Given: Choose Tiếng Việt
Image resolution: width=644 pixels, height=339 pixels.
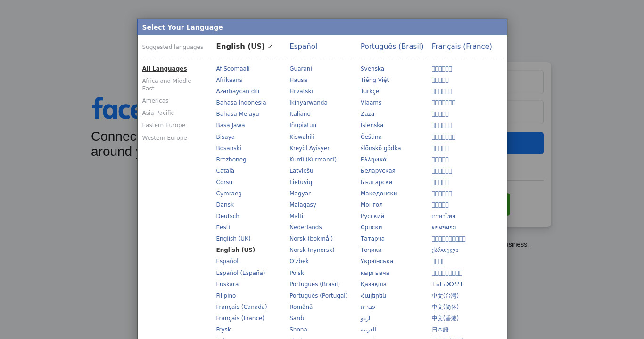Looking at the screenshot, I should 375,80.
